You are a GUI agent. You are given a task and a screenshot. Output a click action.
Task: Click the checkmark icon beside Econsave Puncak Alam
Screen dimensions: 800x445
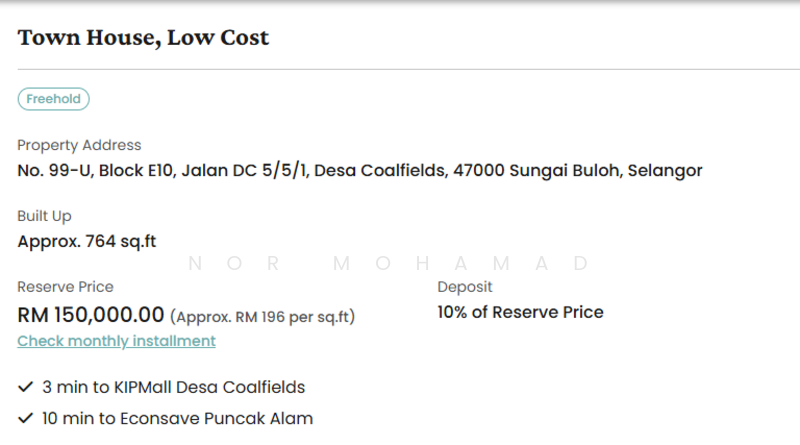25,418
